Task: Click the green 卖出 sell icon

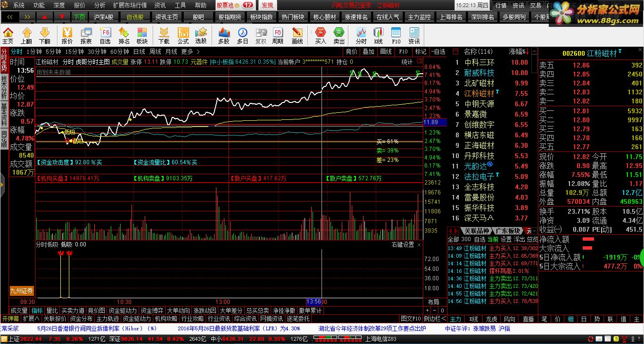Action: [339, 35]
